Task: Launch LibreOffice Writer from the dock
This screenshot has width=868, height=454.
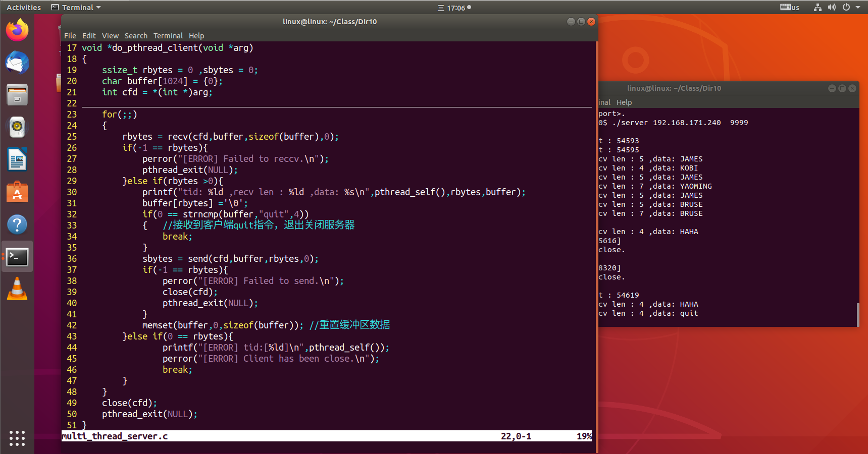Action: 17,159
